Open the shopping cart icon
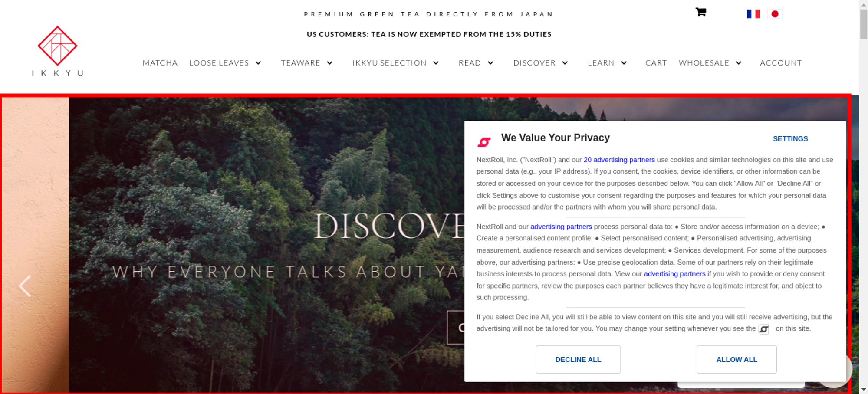 click(x=700, y=12)
